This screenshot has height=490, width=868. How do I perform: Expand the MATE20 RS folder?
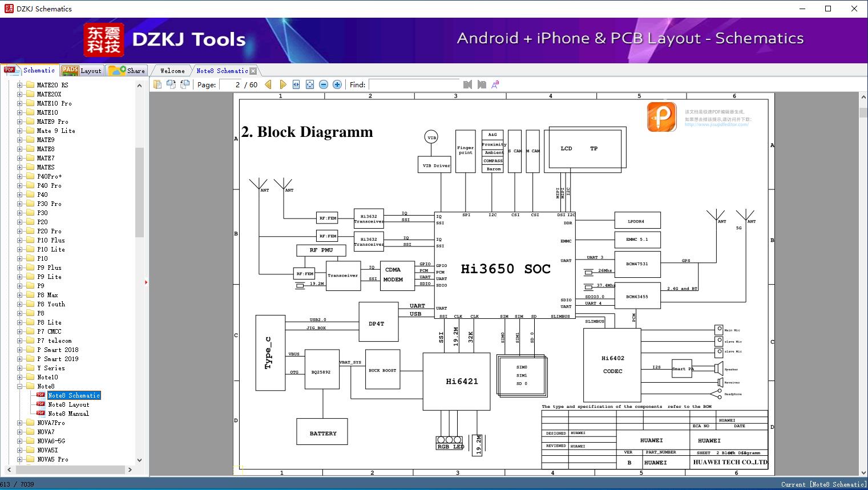point(20,85)
